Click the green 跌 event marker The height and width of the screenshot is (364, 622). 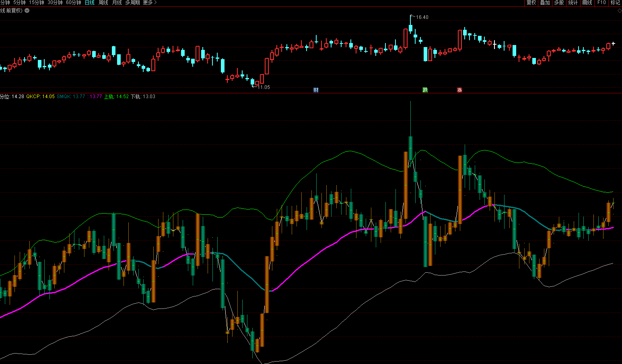425,90
